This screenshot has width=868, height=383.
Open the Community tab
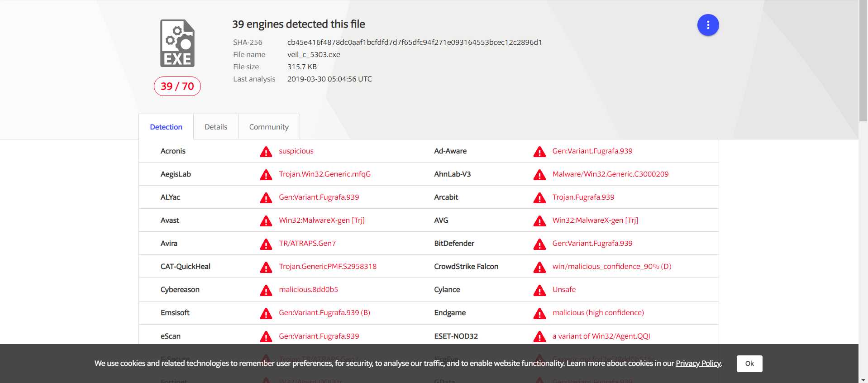click(x=269, y=127)
